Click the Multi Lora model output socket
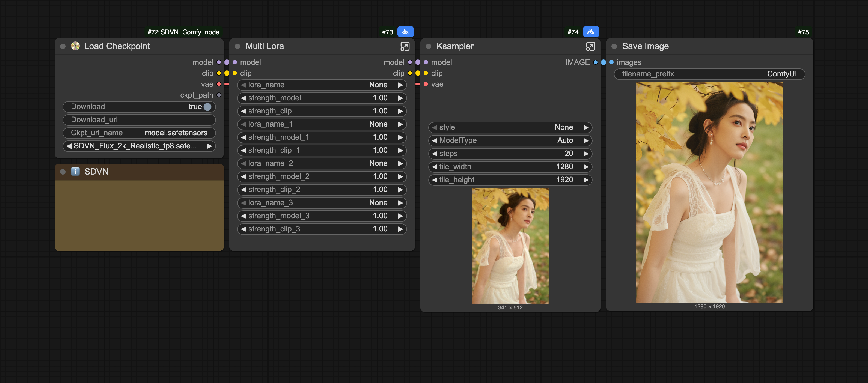Viewport: 868px width, 383px height. [410, 62]
